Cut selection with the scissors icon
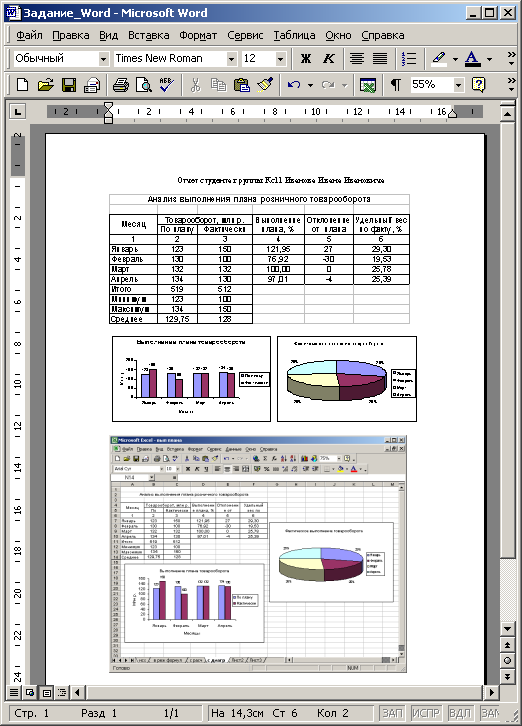The height and width of the screenshot is (726, 522). click(195, 85)
